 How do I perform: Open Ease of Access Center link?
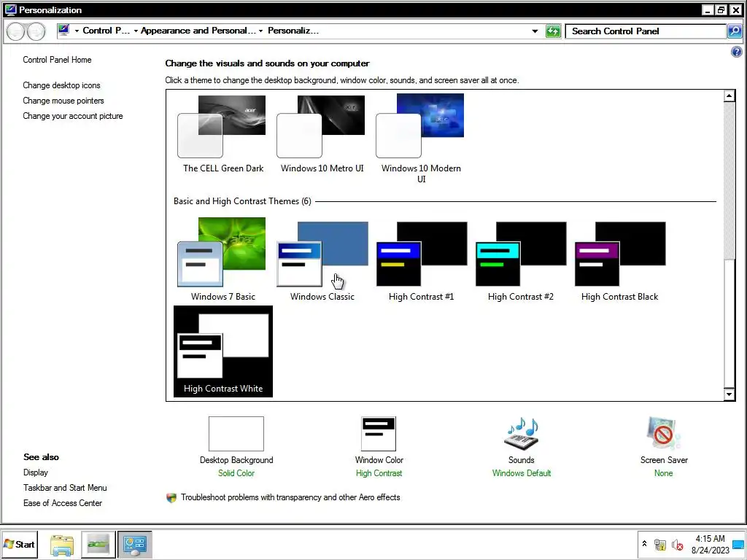[63, 503]
